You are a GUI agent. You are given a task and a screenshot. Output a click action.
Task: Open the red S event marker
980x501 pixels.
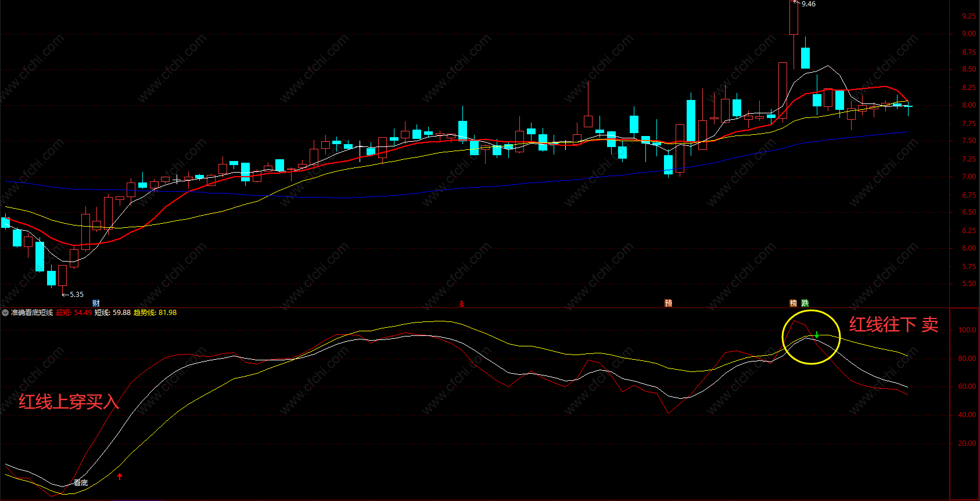[x=462, y=304]
